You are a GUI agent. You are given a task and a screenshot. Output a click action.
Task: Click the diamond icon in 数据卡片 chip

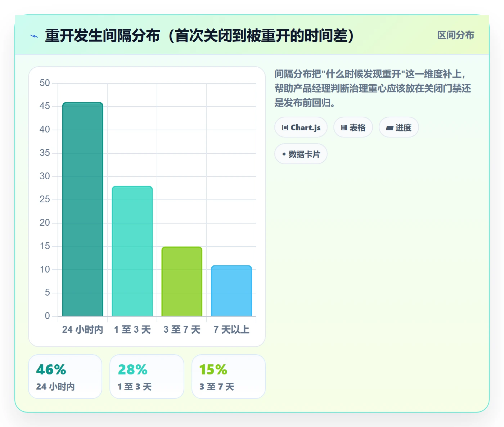[x=284, y=154]
